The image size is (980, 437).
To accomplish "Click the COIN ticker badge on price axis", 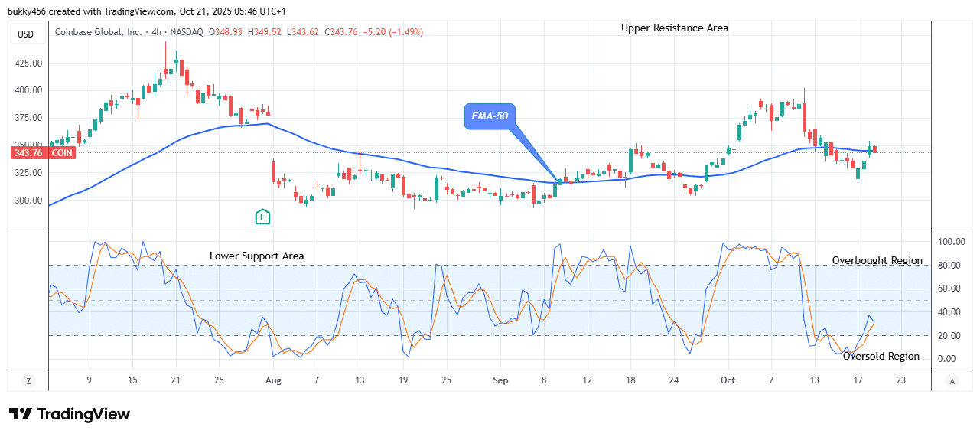I will coord(61,153).
